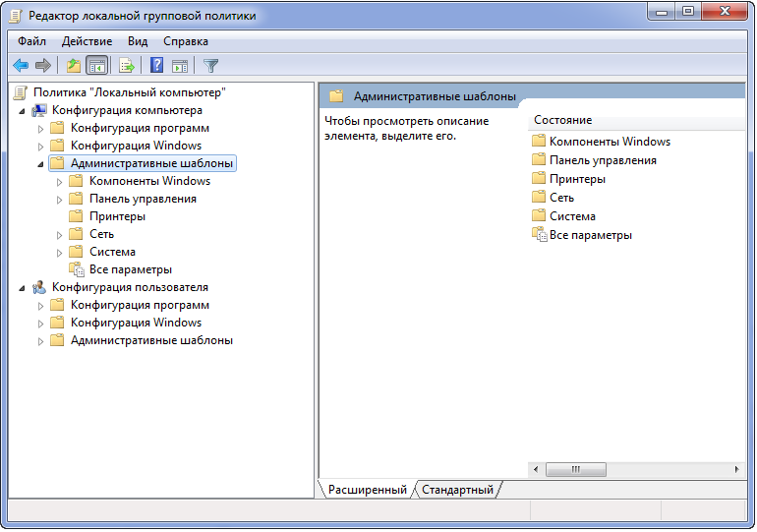Select Все параметры in the right pane
Image resolution: width=757 pixels, height=532 pixels.
click(x=590, y=235)
